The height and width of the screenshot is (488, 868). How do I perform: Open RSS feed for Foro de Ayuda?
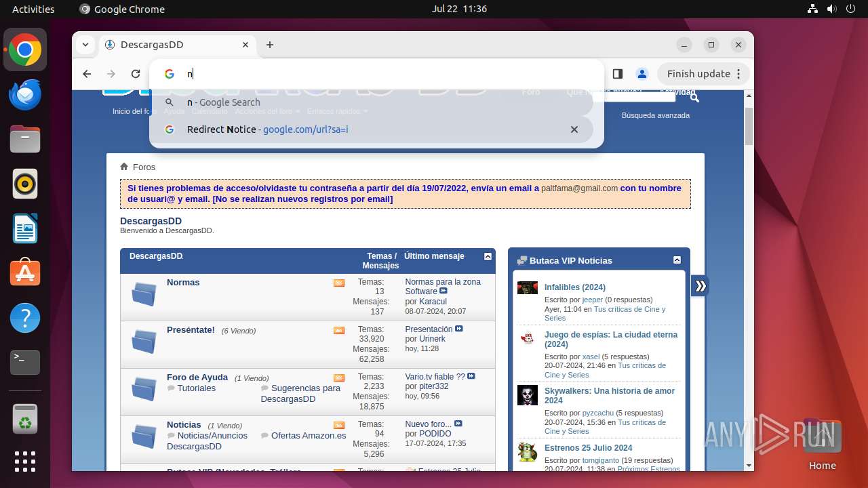click(x=339, y=378)
